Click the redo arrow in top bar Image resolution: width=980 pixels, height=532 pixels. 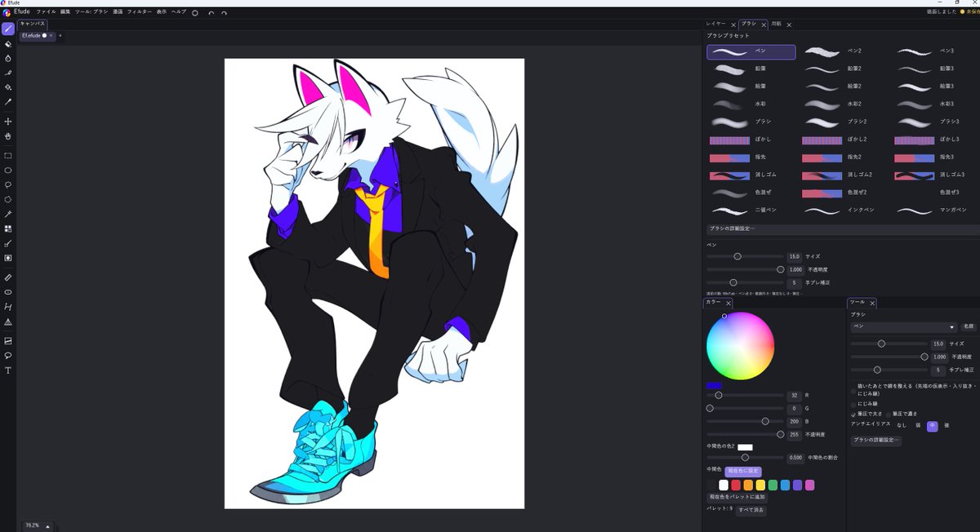[224, 13]
